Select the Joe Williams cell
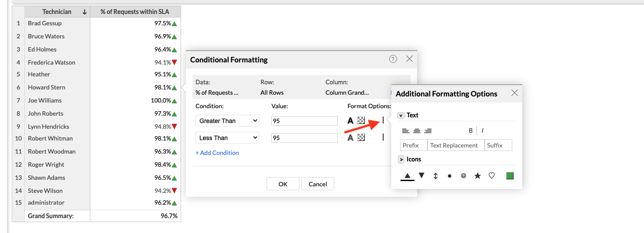The image size is (644, 233). click(58, 100)
